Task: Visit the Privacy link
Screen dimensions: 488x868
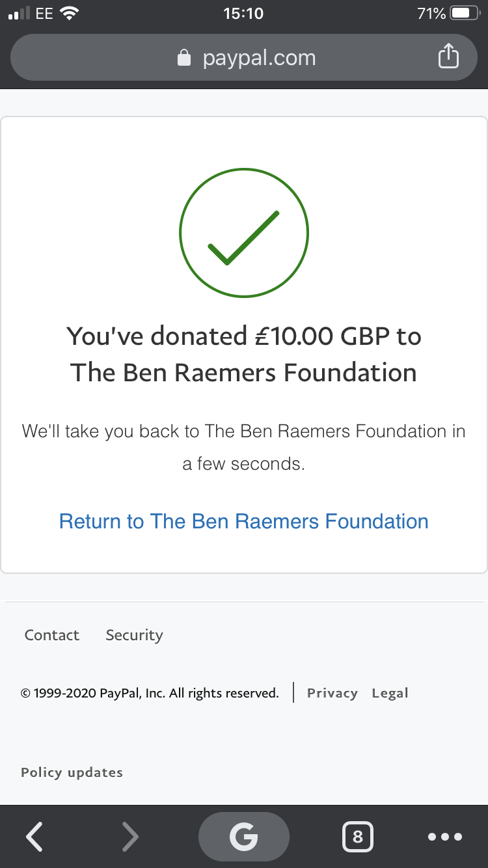Action: [x=332, y=693]
